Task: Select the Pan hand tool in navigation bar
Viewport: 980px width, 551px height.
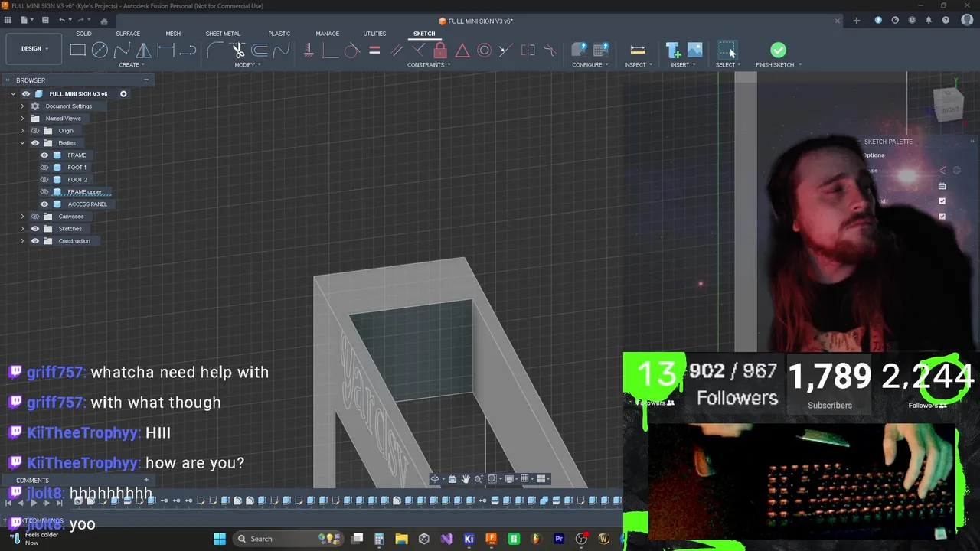Action: pyautogui.click(x=465, y=479)
